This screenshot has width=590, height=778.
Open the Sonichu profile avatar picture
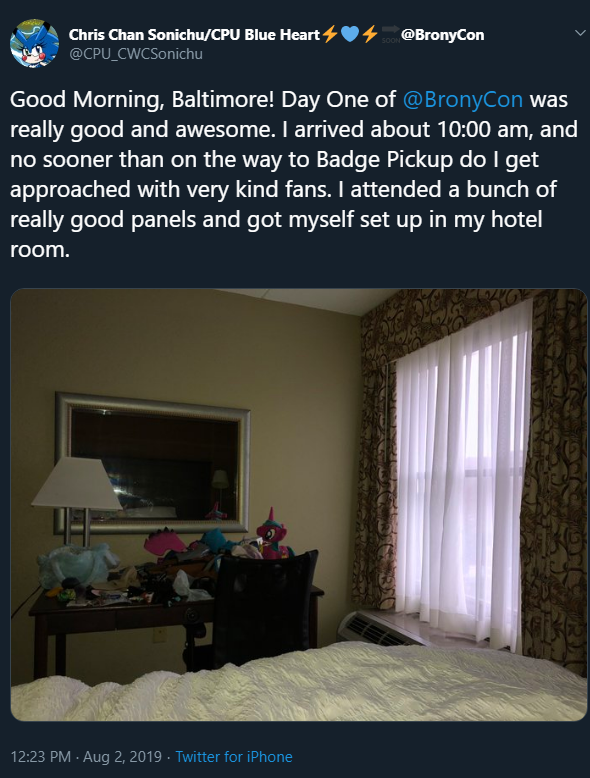pos(34,44)
